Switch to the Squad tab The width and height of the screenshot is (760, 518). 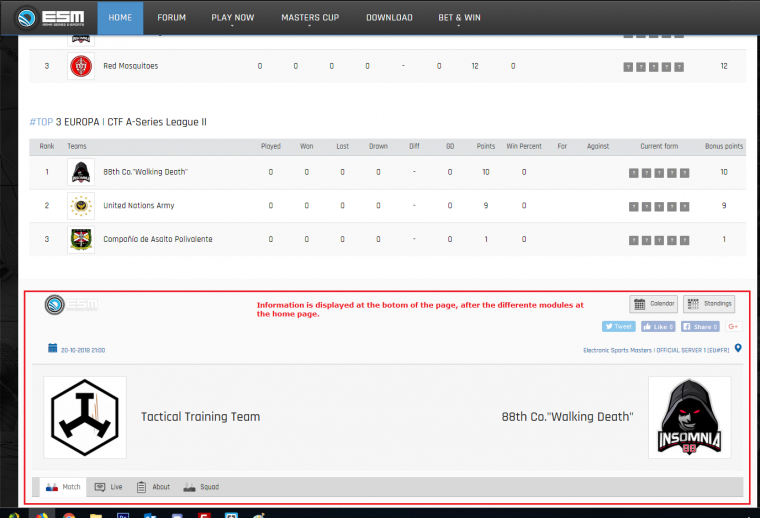(201, 487)
